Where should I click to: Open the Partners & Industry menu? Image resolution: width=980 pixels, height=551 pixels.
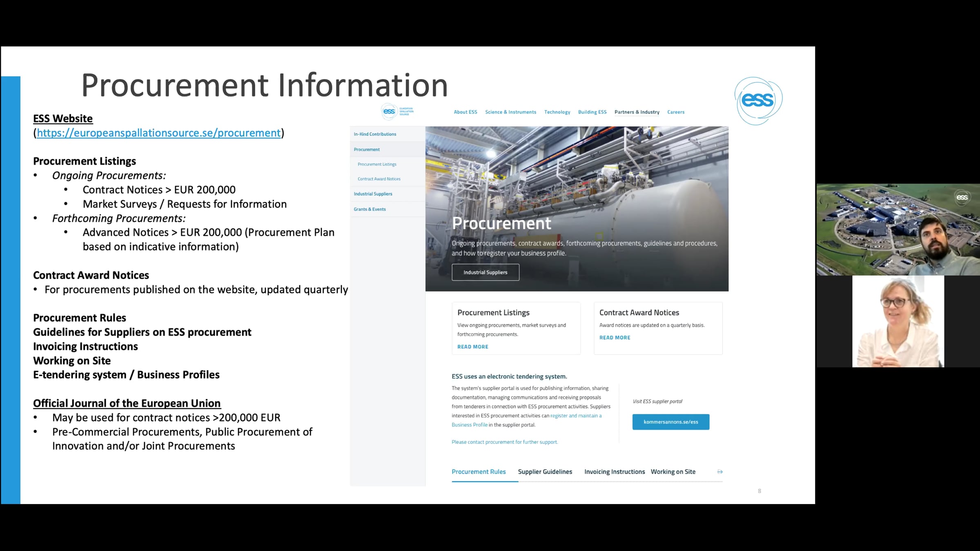click(x=637, y=112)
